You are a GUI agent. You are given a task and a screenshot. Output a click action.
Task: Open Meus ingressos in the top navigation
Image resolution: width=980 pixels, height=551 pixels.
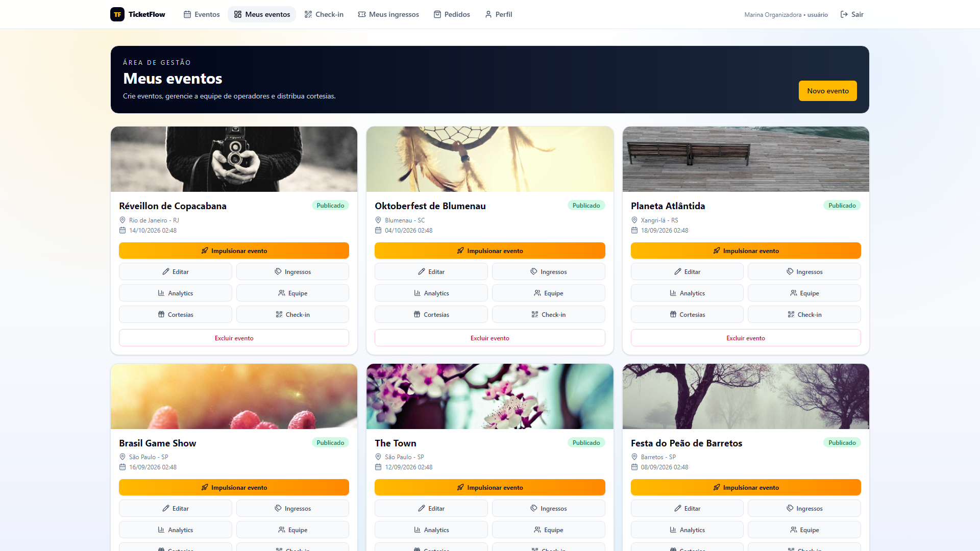click(x=388, y=14)
